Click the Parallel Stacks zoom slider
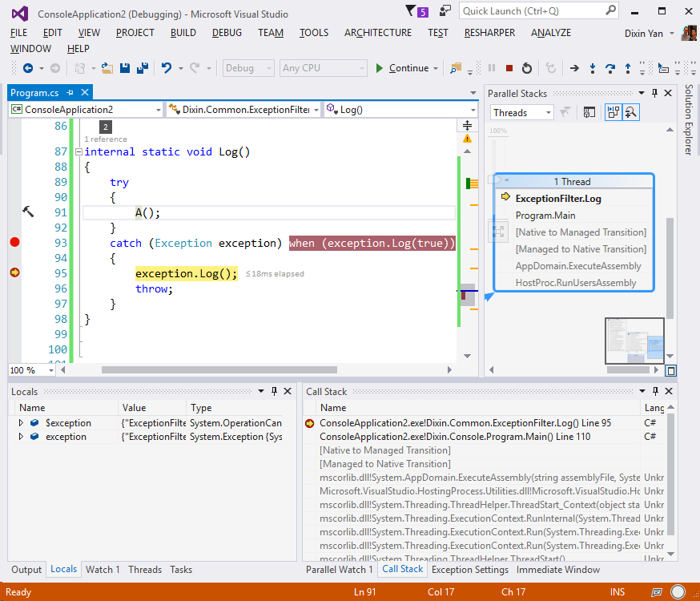700x601 pixels. (x=493, y=179)
